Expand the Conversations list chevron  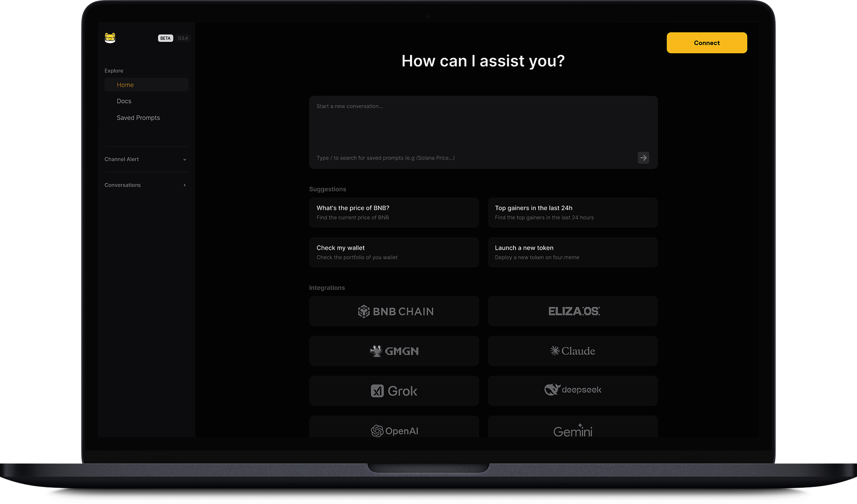[185, 185]
